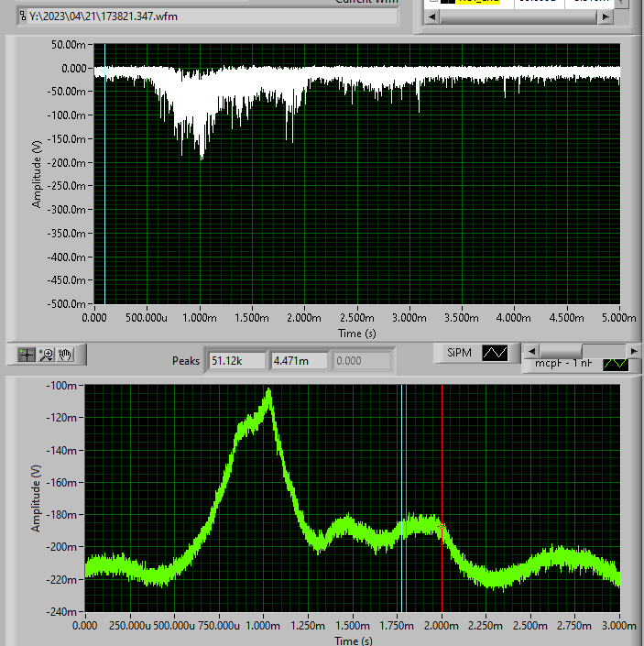The width and height of the screenshot is (644, 646).
Task: Click lower graph X-axis 1.500m tick label
Action: [353, 626]
